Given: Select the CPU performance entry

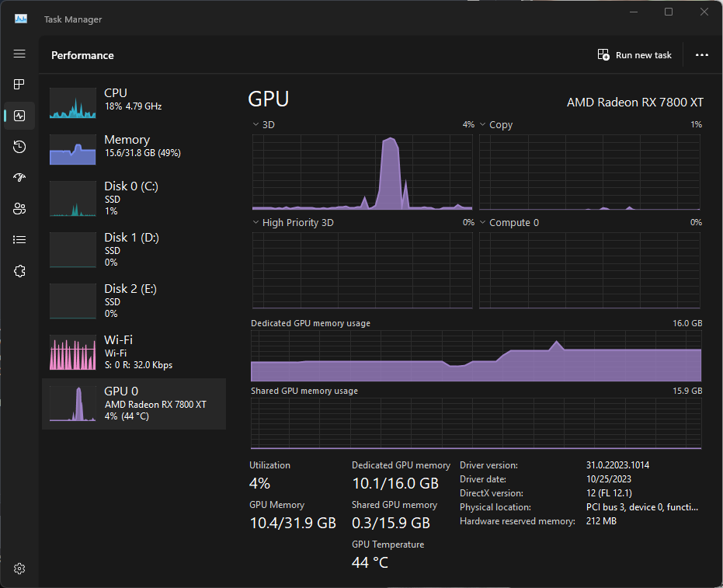Looking at the screenshot, I should (x=134, y=103).
